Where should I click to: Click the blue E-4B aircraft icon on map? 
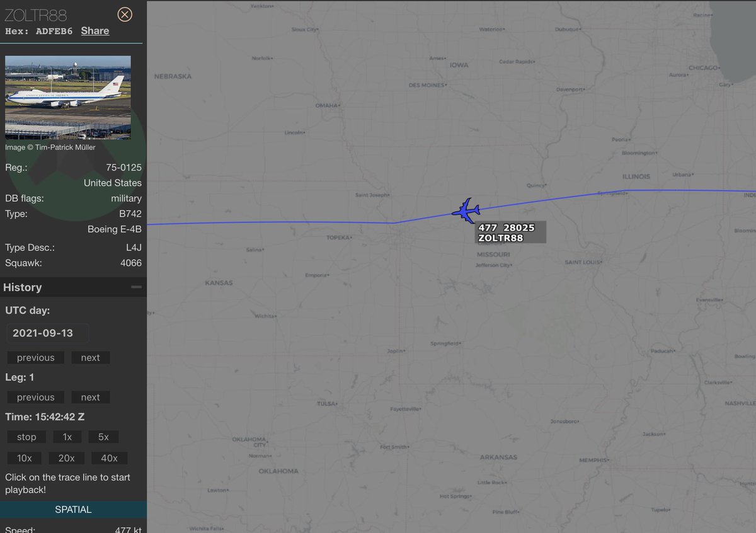click(x=466, y=210)
